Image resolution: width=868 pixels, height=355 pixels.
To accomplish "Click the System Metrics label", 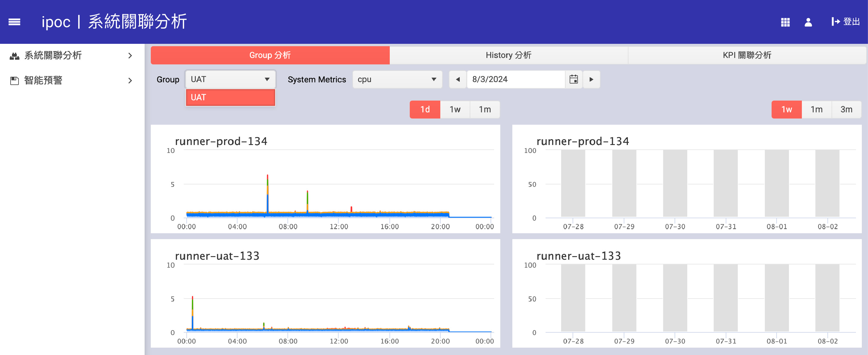I will pos(317,80).
